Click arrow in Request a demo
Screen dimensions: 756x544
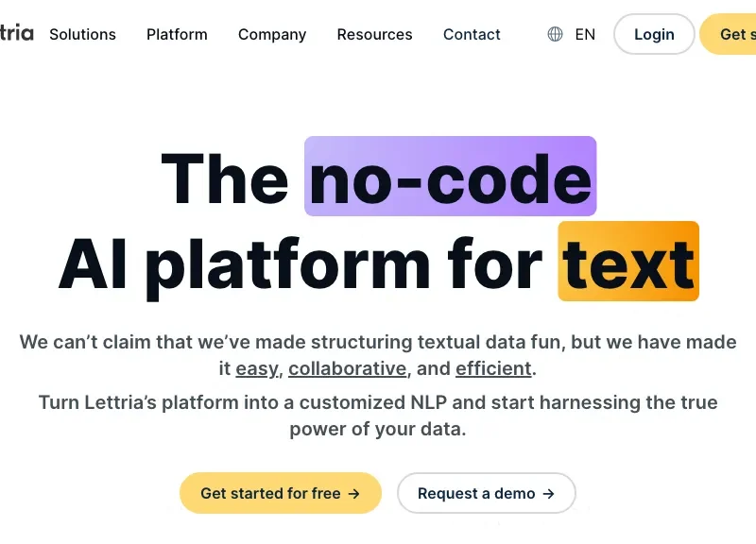(x=548, y=494)
